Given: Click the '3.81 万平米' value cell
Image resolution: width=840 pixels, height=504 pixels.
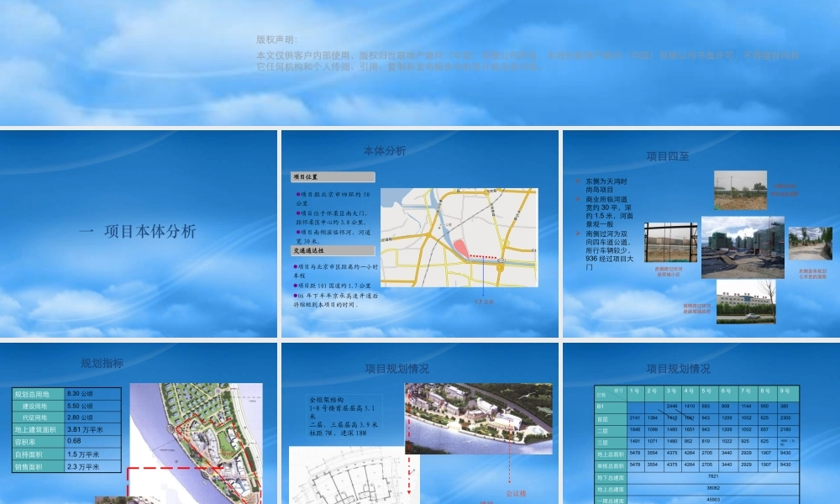Looking at the screenshot, I should (x=92, y=429).
